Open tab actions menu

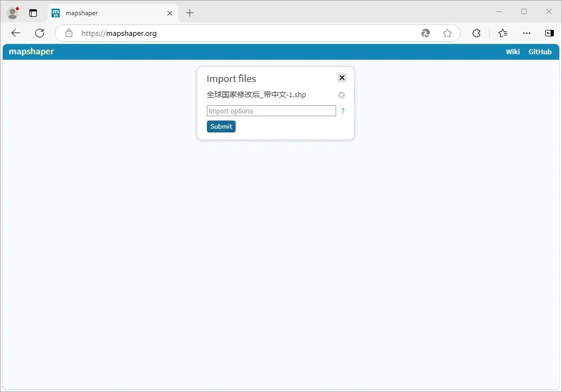(x=33, y=13)
